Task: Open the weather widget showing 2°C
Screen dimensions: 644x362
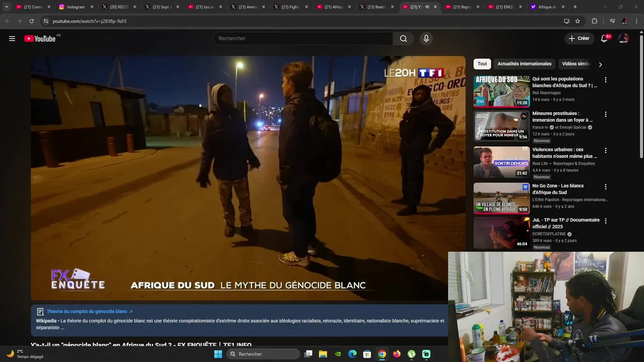Action: tap(25, 354)
